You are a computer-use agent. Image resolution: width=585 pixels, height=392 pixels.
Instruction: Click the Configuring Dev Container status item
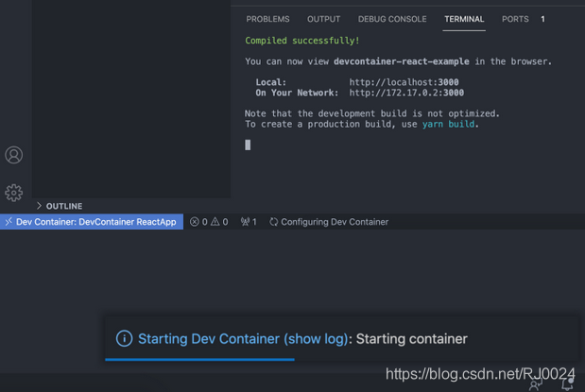click(x=329, y=222)
